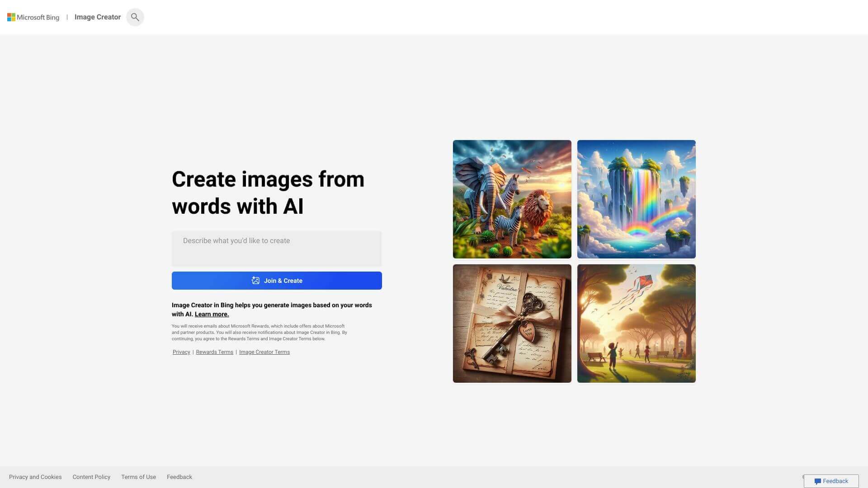The width and height of the screenshot is (868, 488).
Task: Open Privacy and Cookies in the footer
Action: tap(35, 477)
